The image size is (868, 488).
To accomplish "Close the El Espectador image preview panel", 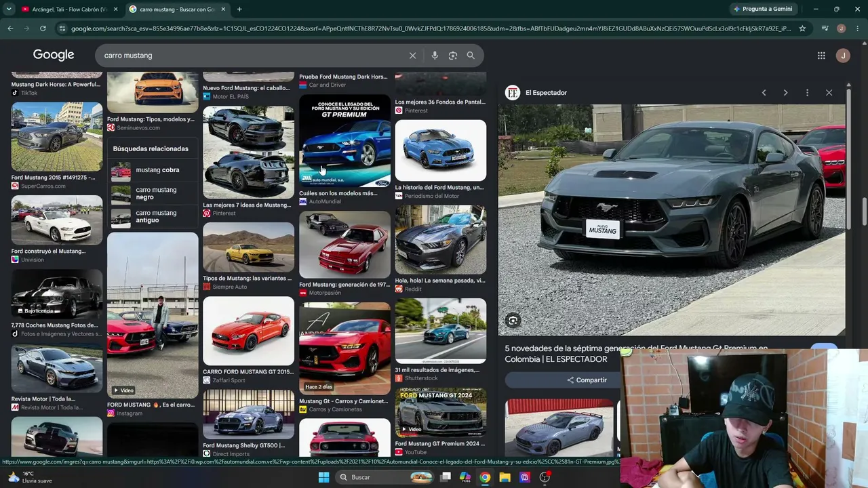I will (829, 93).
